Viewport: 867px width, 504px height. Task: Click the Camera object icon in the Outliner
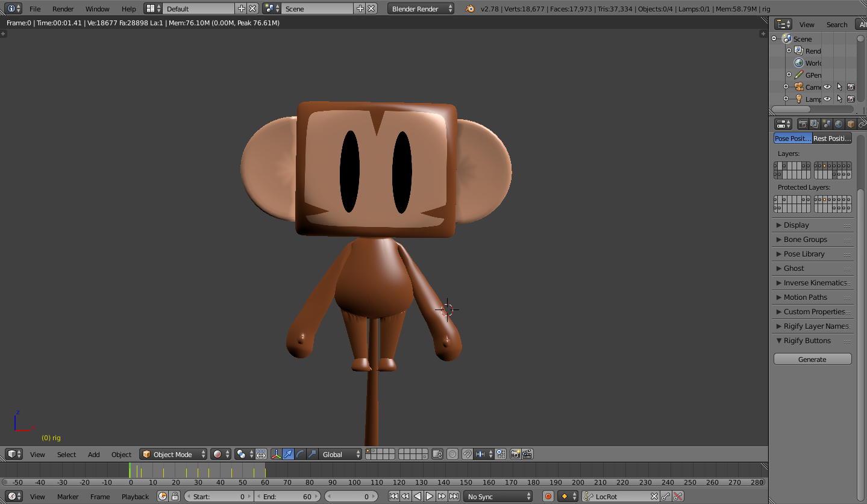798,86
